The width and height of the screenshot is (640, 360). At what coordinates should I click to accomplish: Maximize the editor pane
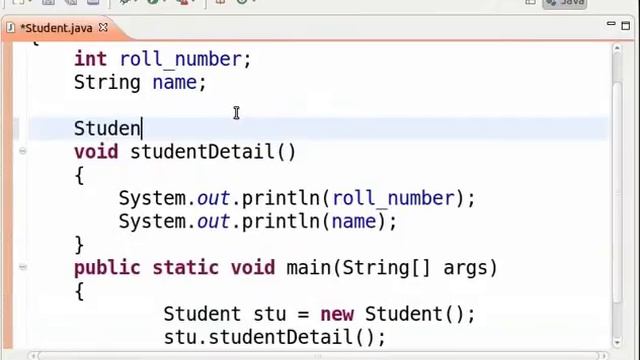[625, 26]
